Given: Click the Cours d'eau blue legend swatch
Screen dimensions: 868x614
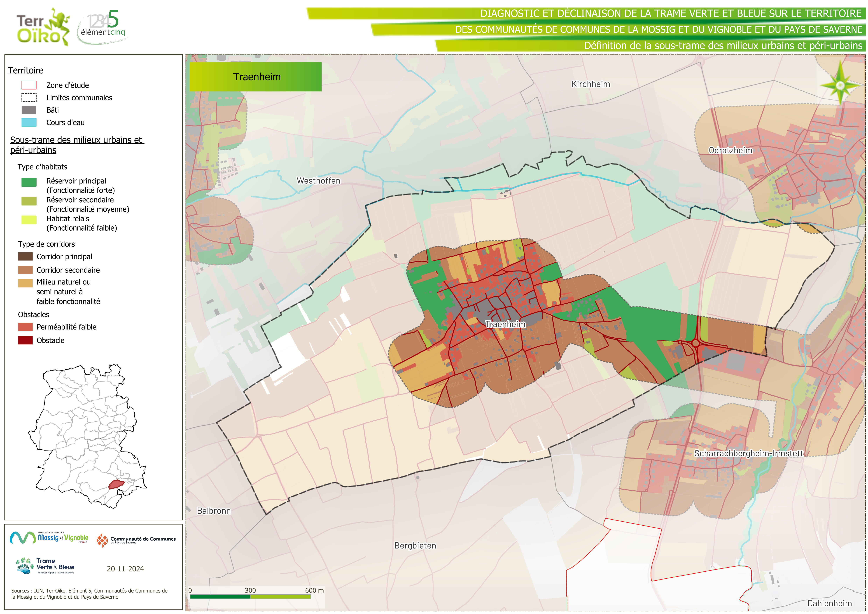Looking at the screenshot, I should (29, 123).
